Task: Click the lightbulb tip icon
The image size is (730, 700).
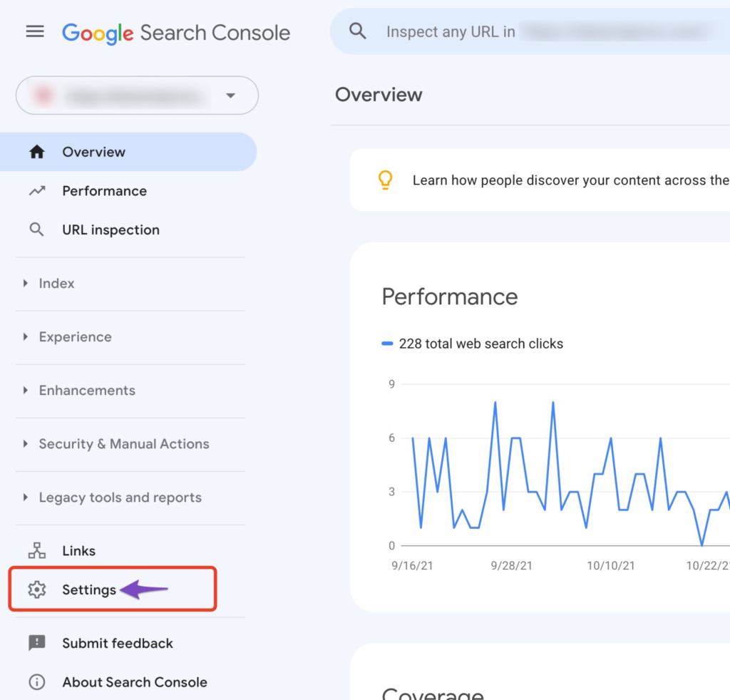Action: 385,180
